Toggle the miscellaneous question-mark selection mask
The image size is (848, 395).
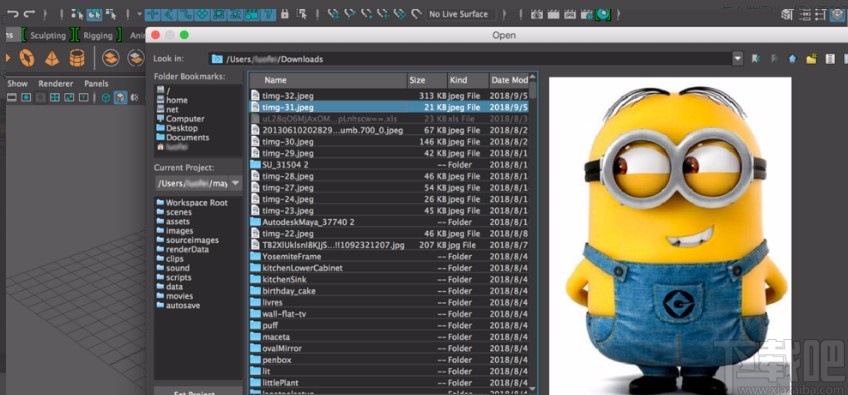[269, 15]
